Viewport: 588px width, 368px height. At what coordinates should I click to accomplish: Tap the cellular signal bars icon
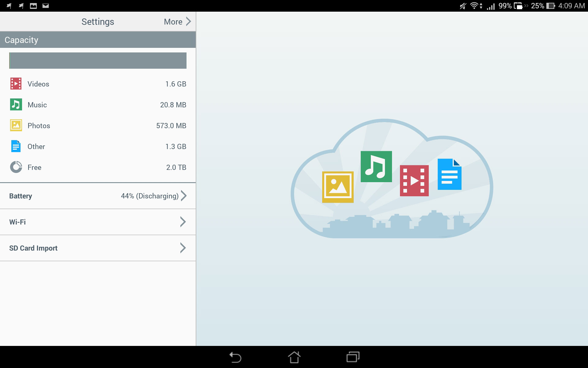[x=491, y=6]
